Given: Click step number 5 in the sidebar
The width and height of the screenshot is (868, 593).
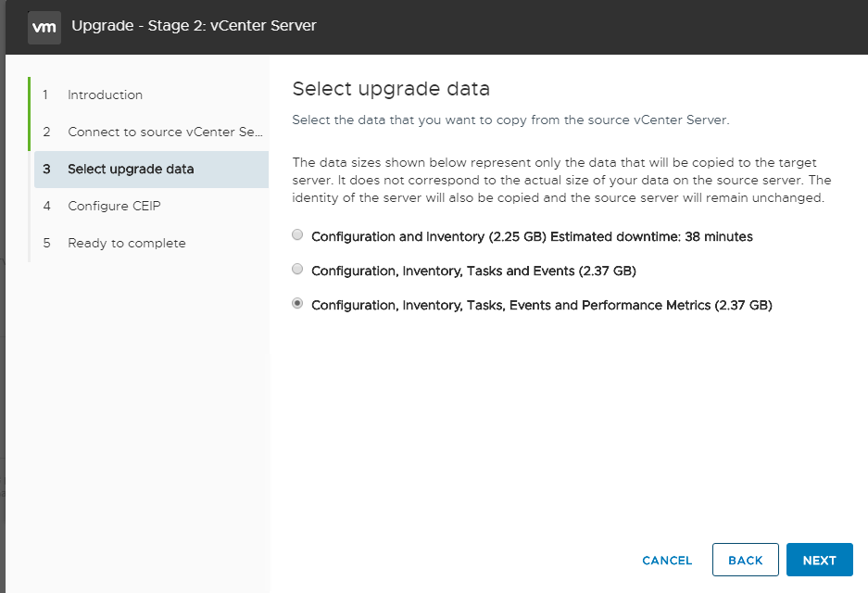Looking at the screenshot, I should 46,243.
